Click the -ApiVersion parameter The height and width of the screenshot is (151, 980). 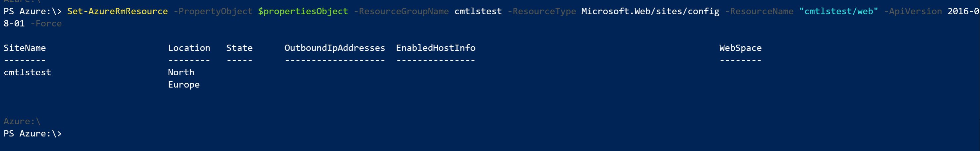click(913, 12)
